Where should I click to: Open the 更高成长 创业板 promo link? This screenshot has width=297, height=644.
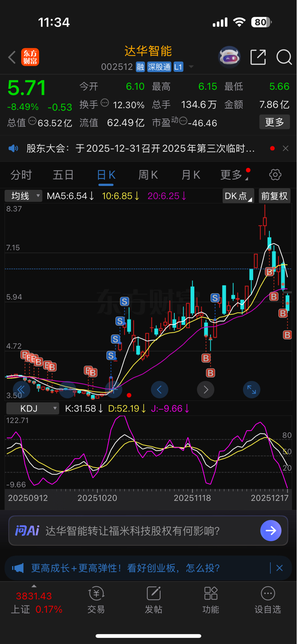(x=125, y=568)
